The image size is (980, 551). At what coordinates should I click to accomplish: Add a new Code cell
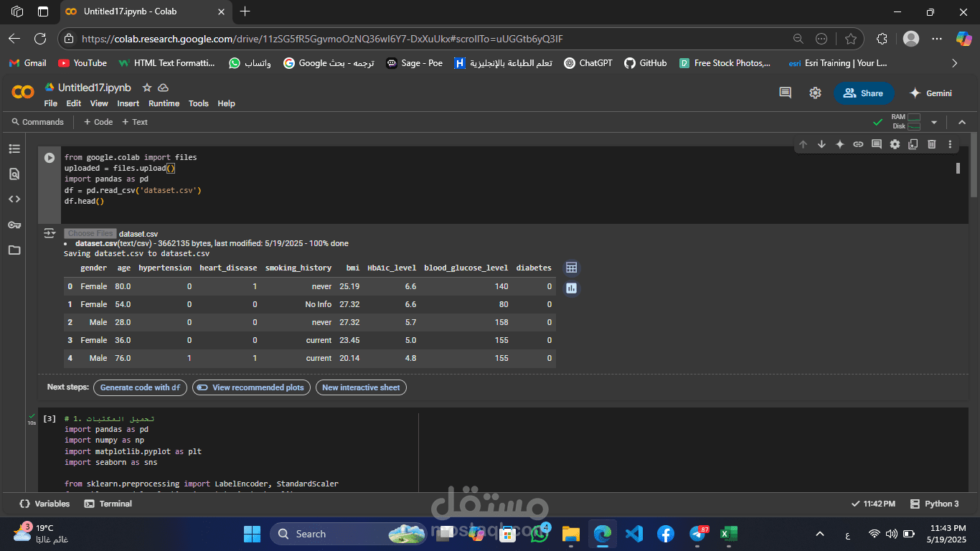coord(98,122)
